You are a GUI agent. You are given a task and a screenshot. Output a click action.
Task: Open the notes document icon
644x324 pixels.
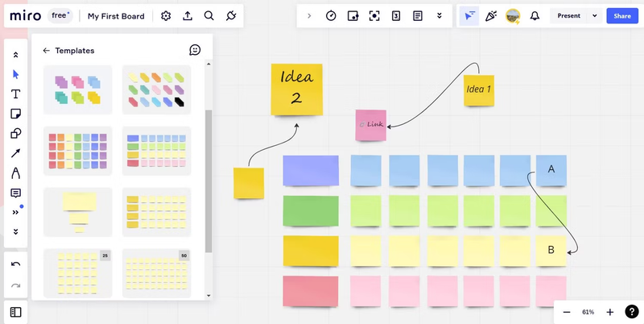[x=418, y=16]
